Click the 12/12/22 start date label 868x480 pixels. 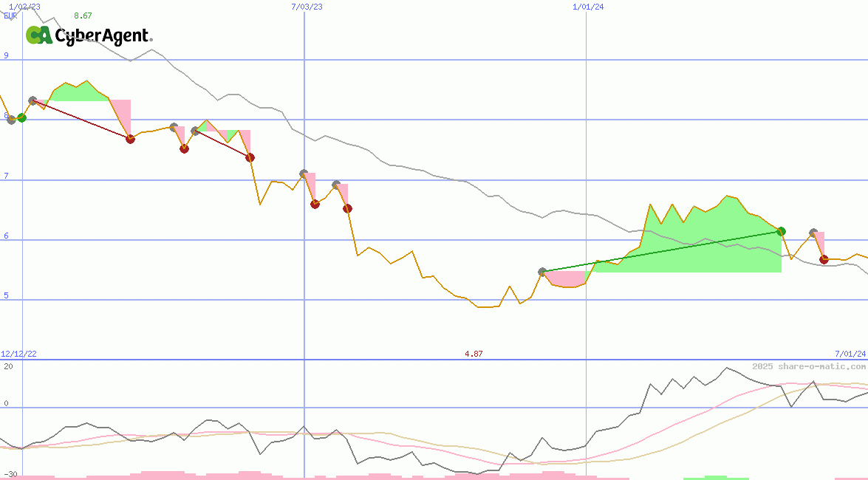tap(19, 354)
